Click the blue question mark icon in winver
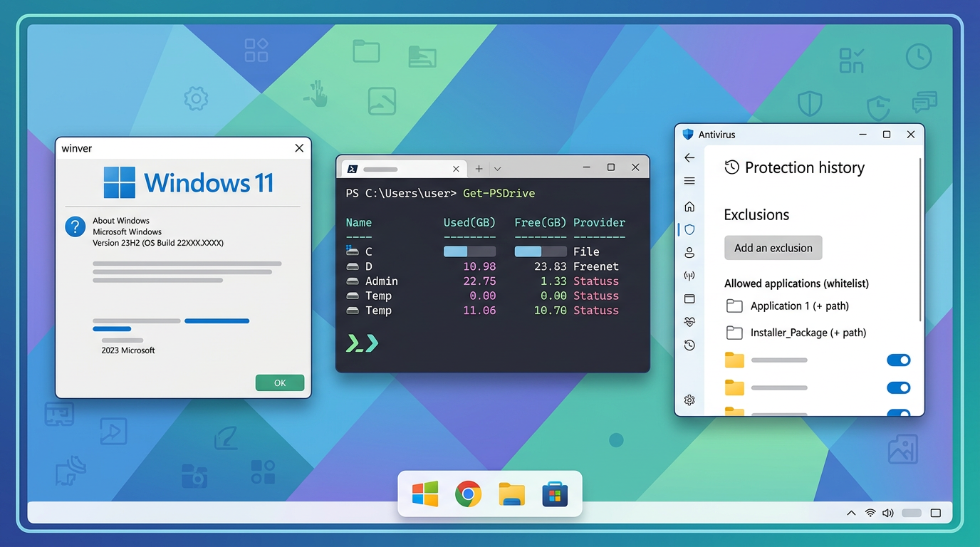The width and height of the screenshot is (980, 547). 75,227
